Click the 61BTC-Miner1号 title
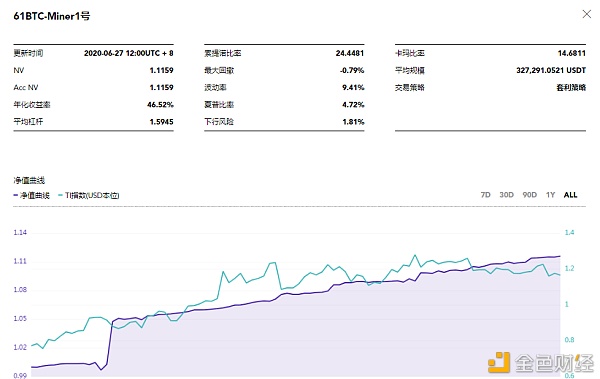 (52, 16)
